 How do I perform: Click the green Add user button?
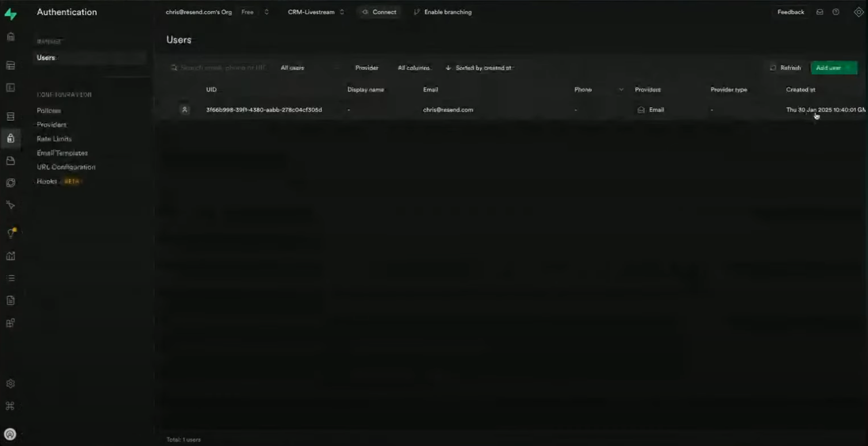833,68
